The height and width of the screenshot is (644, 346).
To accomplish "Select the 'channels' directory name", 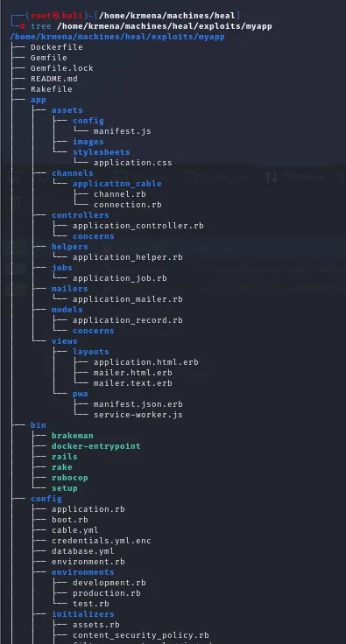I will [x=73, y=173].
